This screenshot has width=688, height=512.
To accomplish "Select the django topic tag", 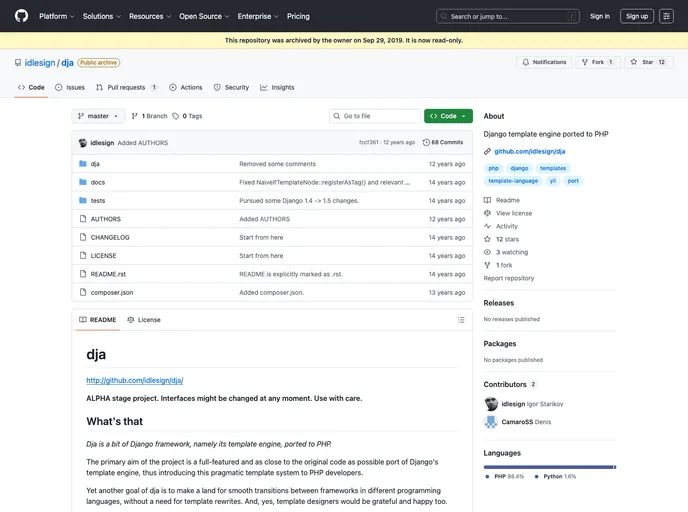I will (519, 168).
